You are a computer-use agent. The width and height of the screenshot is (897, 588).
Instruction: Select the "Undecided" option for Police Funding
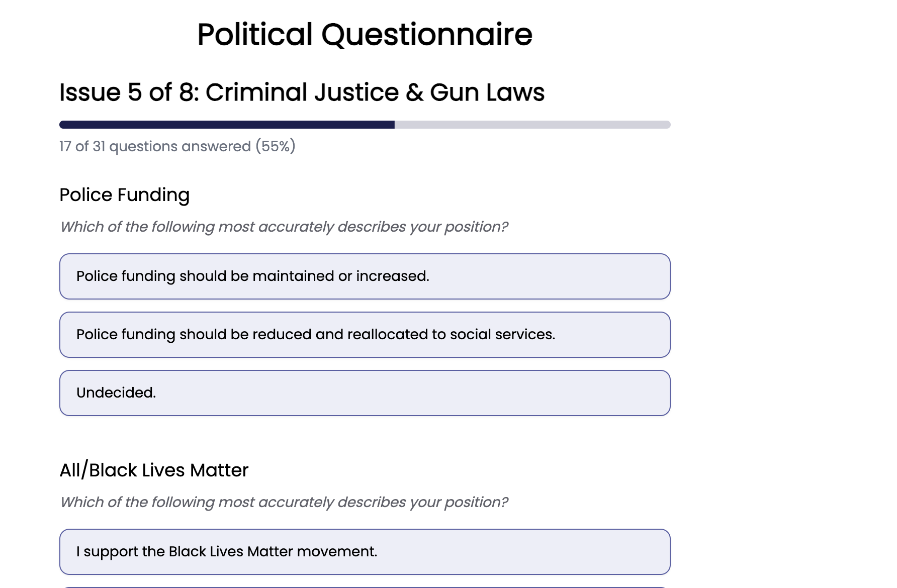[365, 393]
